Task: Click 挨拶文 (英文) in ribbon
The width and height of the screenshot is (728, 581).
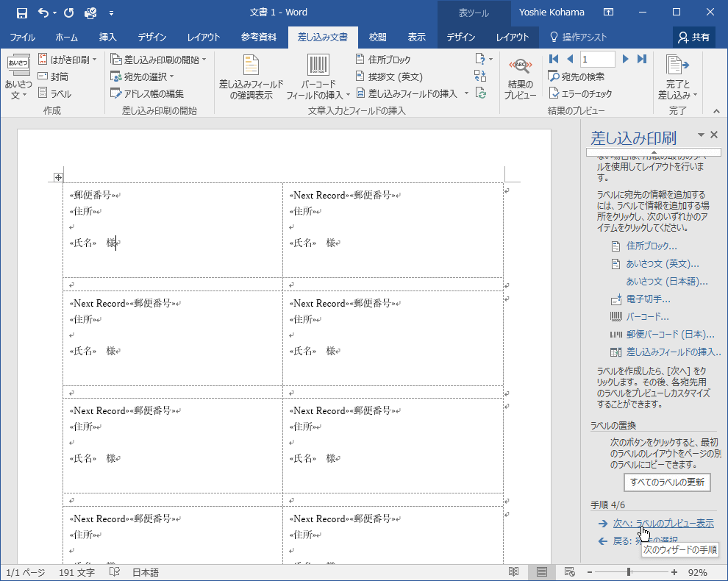Action: click(389, 76)
